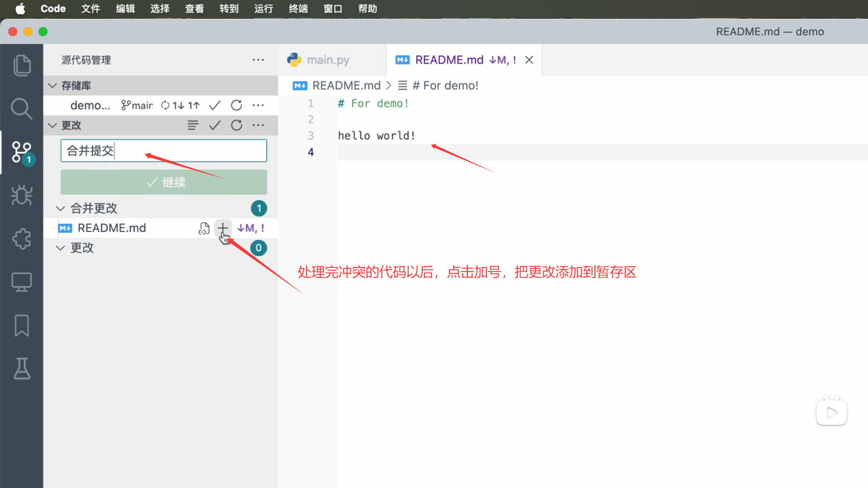Image resolution: width=868 pixels, height=488 pixels.
Task: Click the 继续 continue button
Action: tap(164, 182)
